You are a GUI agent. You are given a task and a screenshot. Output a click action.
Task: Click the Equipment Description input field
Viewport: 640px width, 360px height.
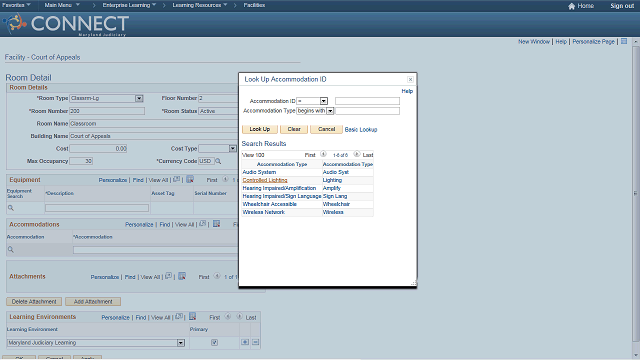(x=97, y=208)
